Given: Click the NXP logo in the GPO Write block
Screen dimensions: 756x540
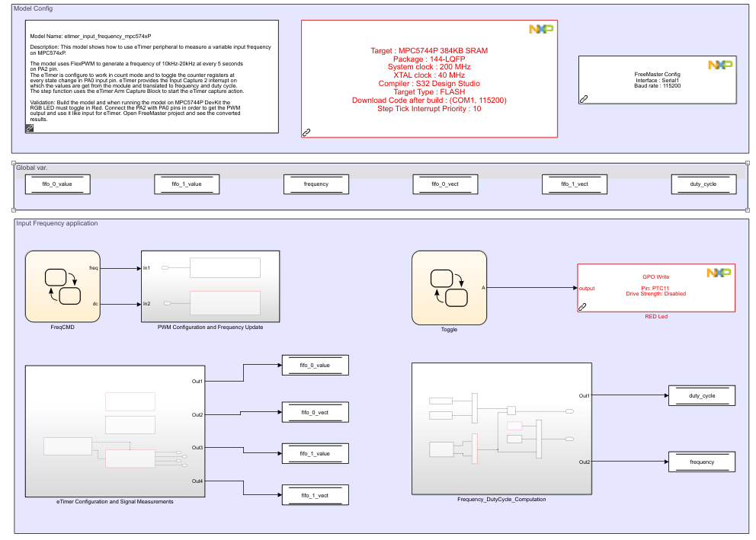Looking at the screenshot, I should (719, 273).
